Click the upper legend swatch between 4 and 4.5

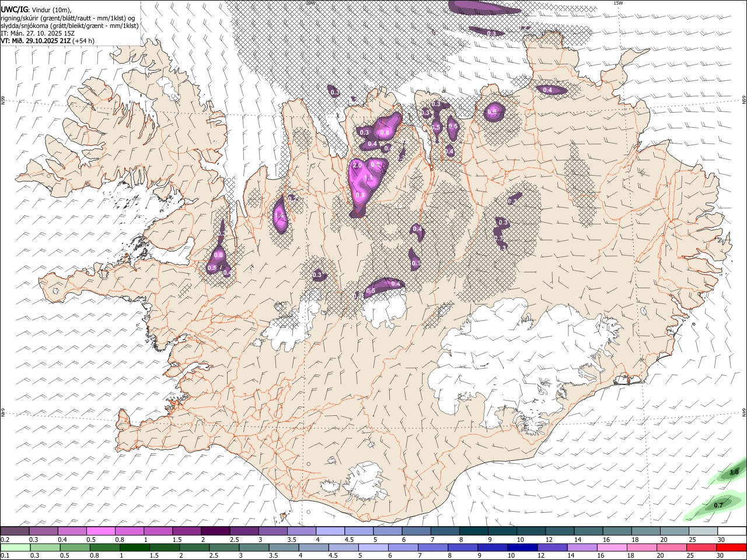[330, 531]
